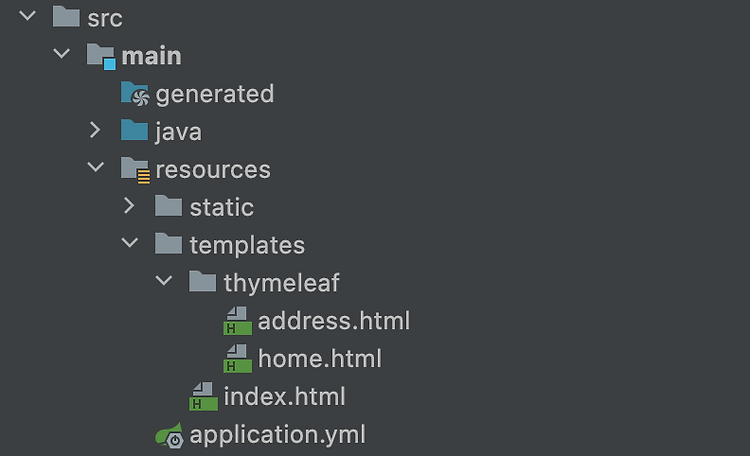750x456 pixels.
Task: Collapse the resources folder chevron
Action: pyautogui.click(x=96, y=167)
